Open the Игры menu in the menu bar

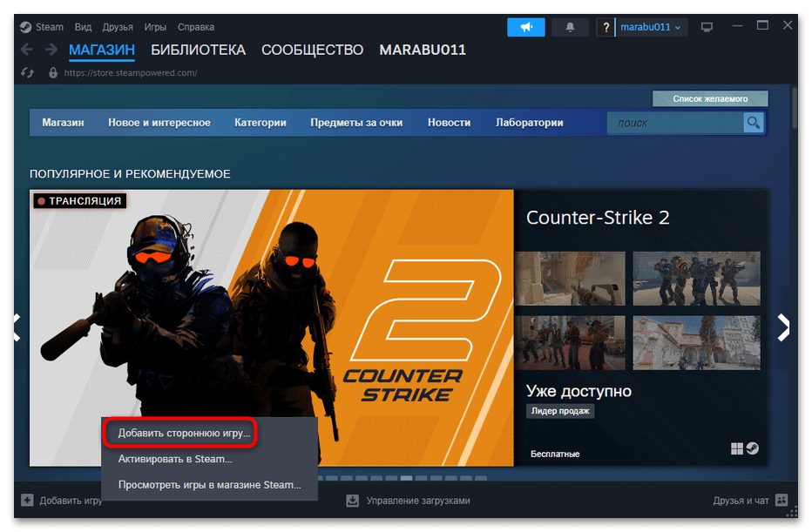(155, 27)
